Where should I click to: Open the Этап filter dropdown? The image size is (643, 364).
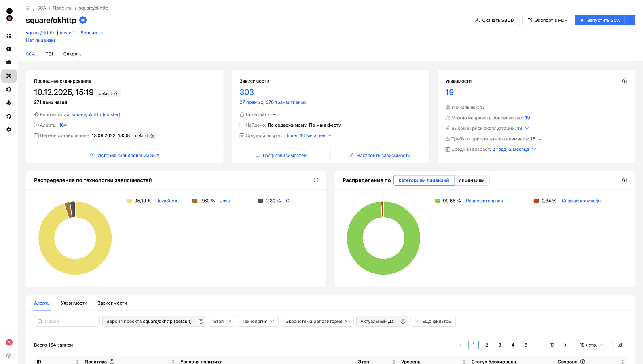tap(222, 322)
